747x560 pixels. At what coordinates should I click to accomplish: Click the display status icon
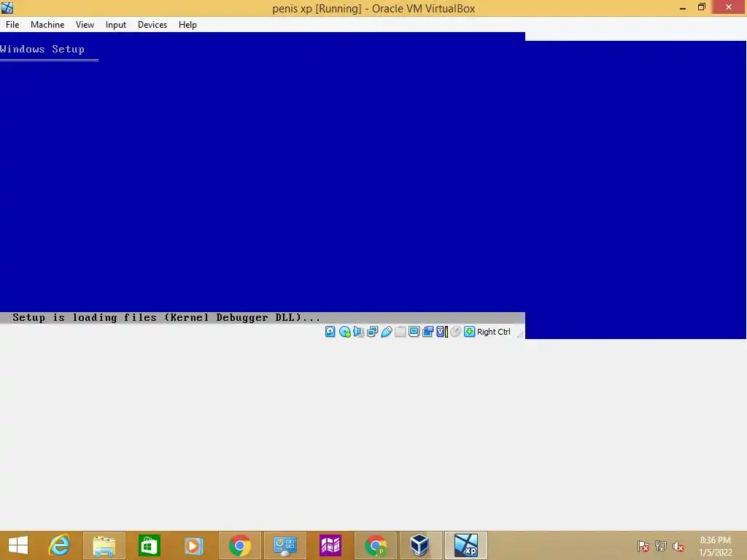(x=414, y=332)
